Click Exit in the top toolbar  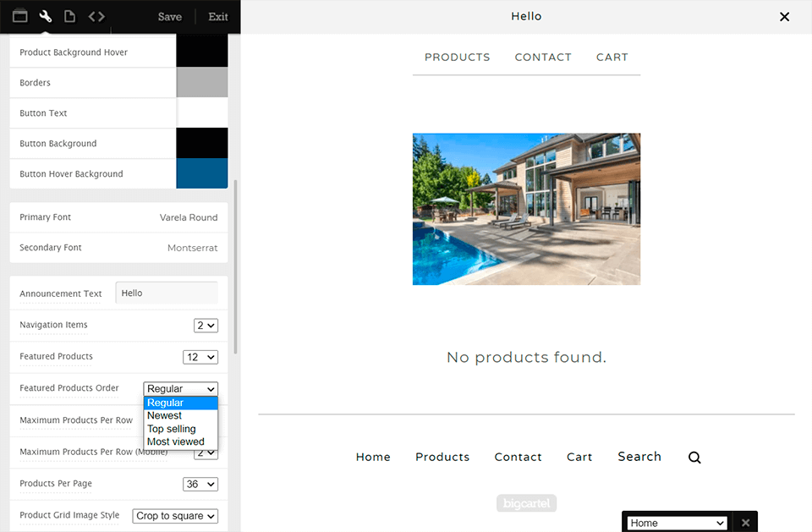[217, 16]
